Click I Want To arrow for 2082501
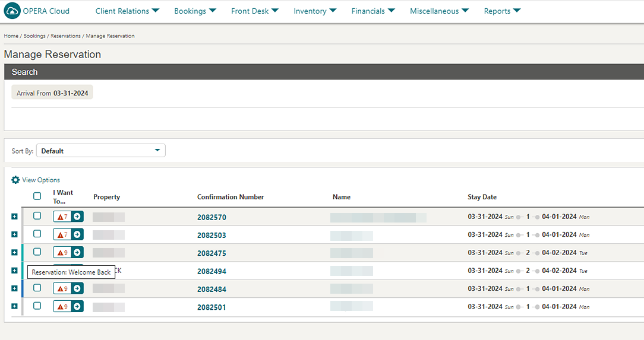This screenshot has width=644, height=340. pyautogui.click(x=77, y=307)
